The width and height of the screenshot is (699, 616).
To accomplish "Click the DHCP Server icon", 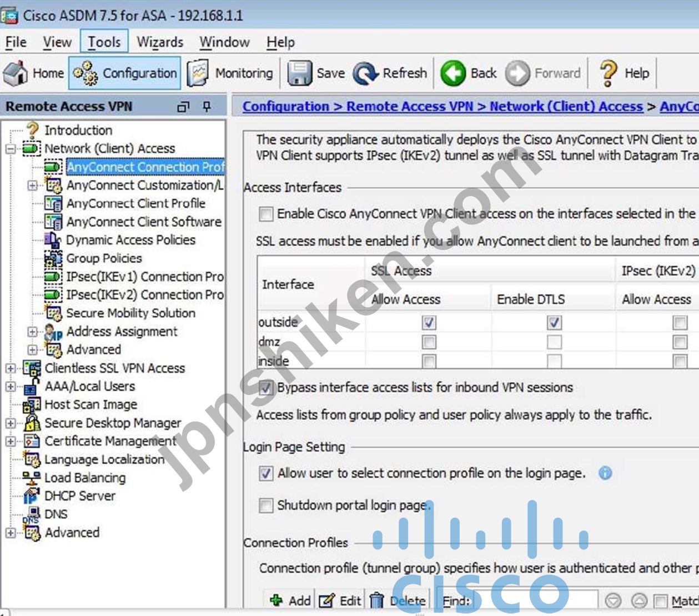I will click(32, 496).
